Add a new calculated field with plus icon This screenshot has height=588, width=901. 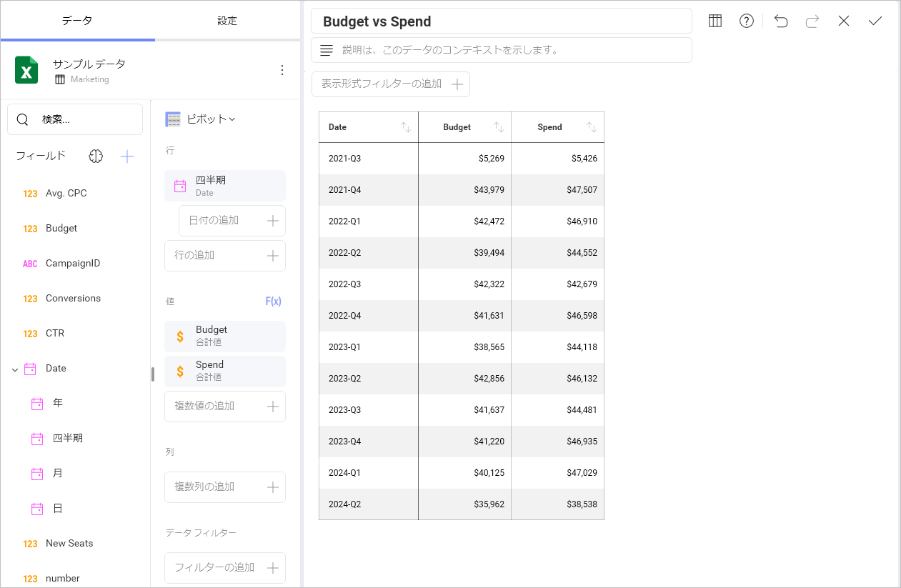click(x=127, y=156)
